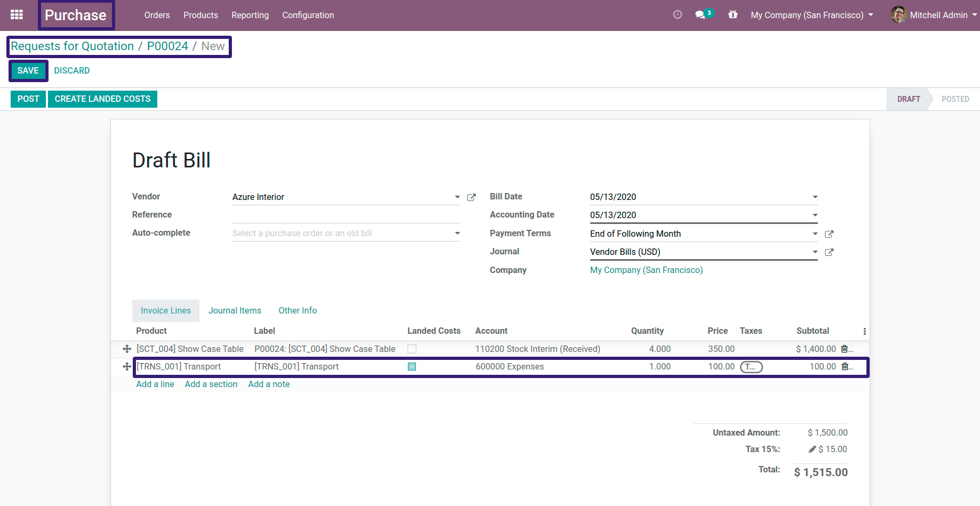Sort by Product column header

tap(151, 331)
